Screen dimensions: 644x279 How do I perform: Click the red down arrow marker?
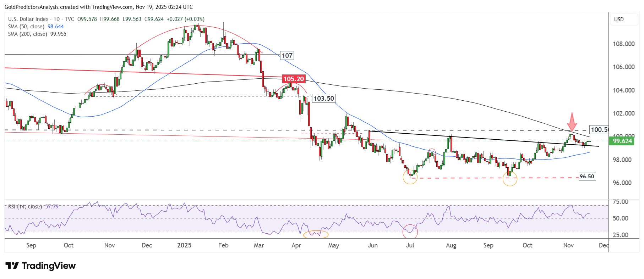click(572, 122)
